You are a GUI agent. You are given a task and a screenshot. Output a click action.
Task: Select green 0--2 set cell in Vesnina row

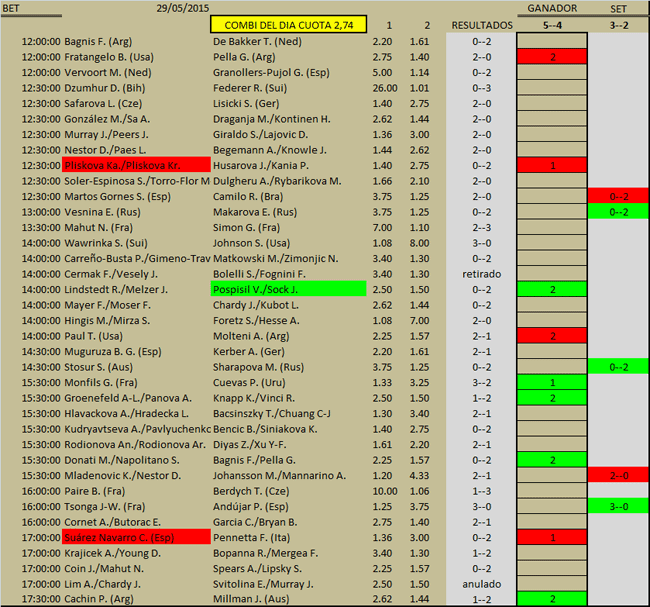619,212
